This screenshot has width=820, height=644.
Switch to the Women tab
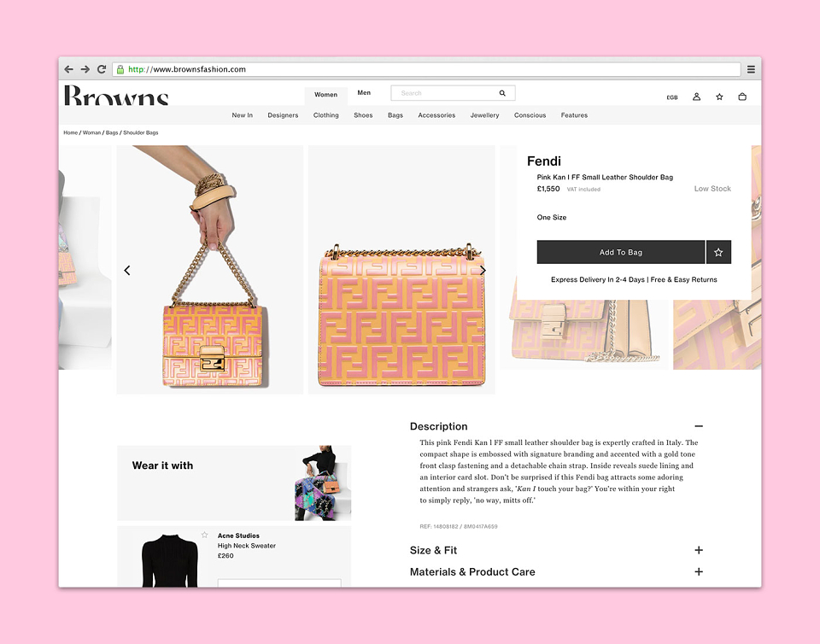325,95
